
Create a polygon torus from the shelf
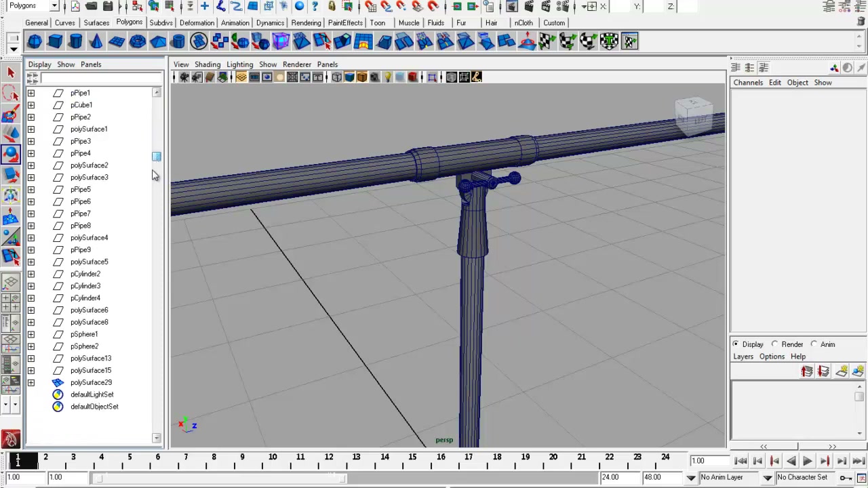[138, 42]
